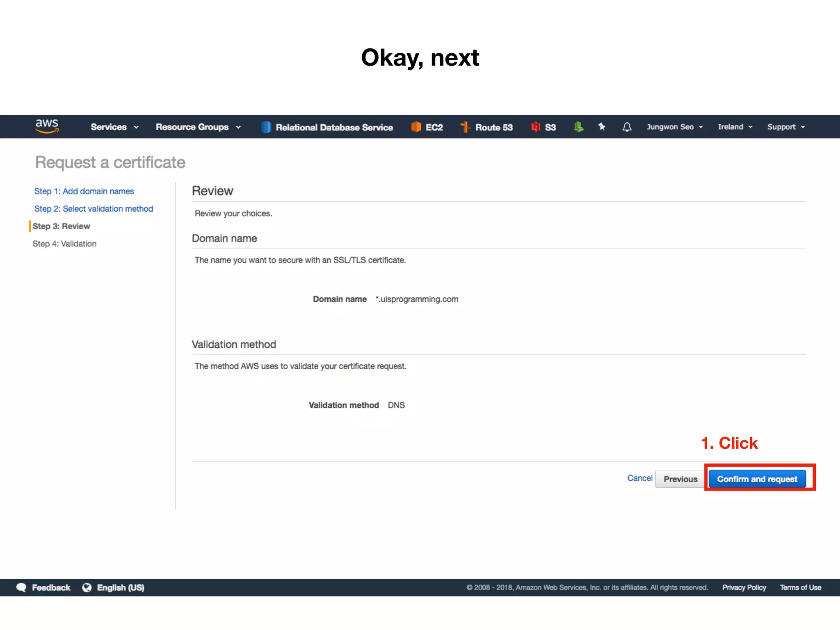Click the Validation method section heading

pos(234,344)
